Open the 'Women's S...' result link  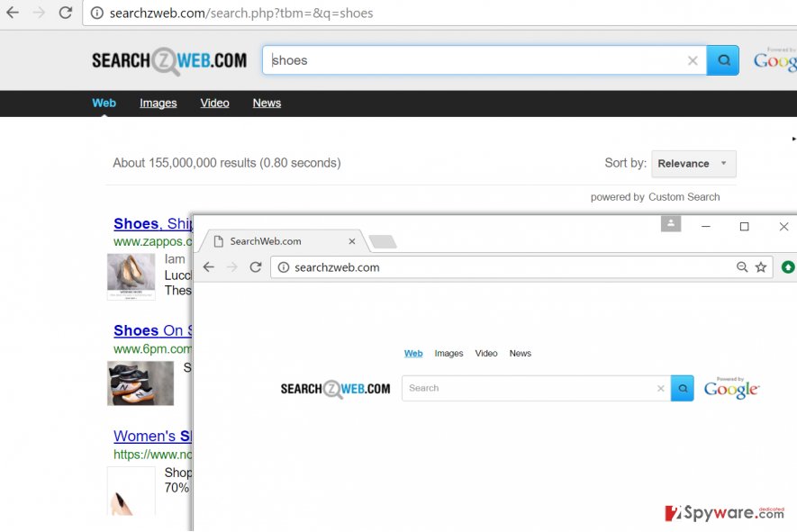pos(152,436)
